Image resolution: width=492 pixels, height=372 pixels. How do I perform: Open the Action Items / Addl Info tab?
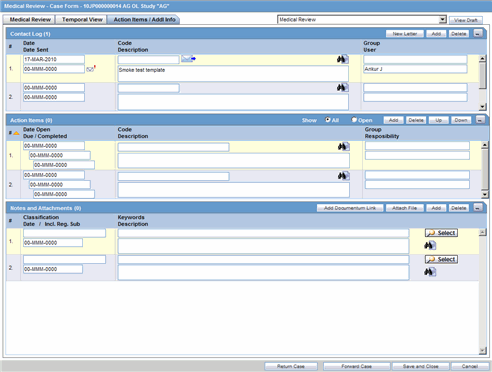click(x=144, y=20)
